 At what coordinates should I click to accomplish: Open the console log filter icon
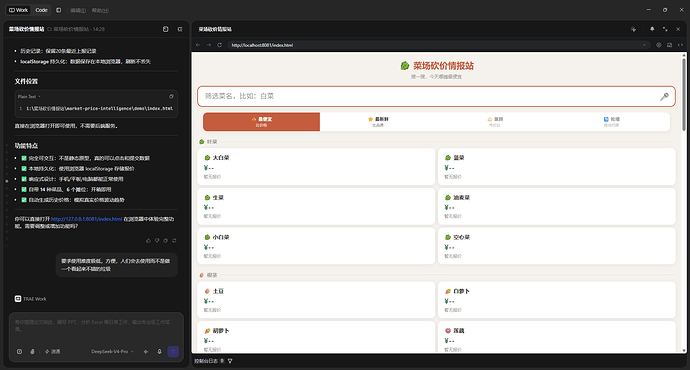(x=230, y=361)
